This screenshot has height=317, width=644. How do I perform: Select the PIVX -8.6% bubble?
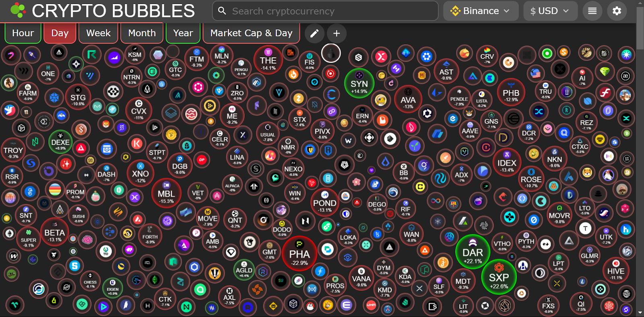[x=322, y=131]
